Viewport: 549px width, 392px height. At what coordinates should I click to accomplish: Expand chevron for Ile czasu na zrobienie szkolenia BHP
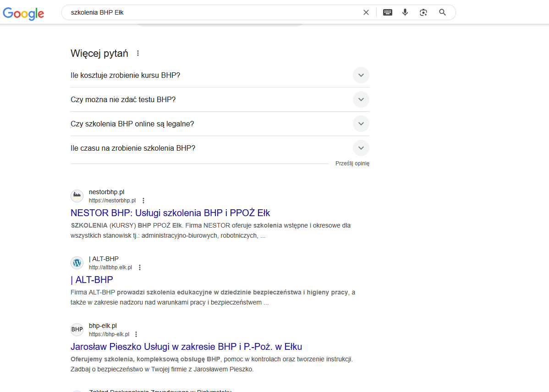(361, 148)
